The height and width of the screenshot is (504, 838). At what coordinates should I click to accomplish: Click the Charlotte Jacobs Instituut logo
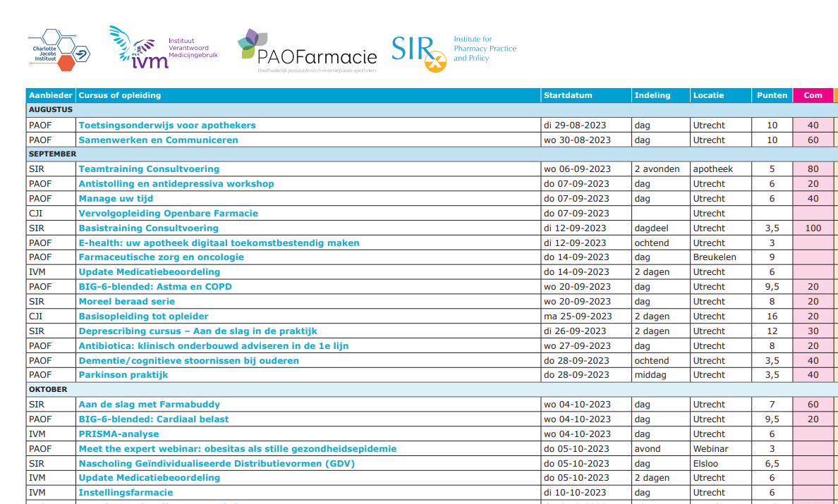pos(59,50)
